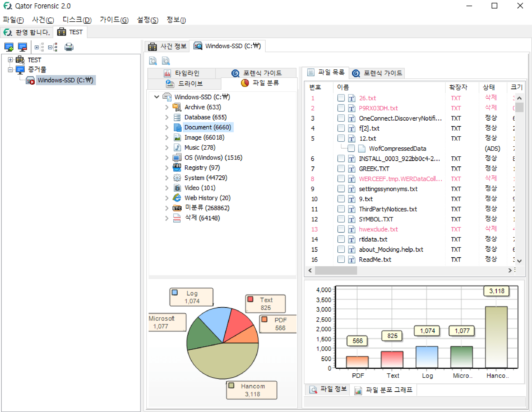Click the printer icon in left toolbar
Image resolution: width=532 pixels, height=412 pixels.
[x=69, y=47]
